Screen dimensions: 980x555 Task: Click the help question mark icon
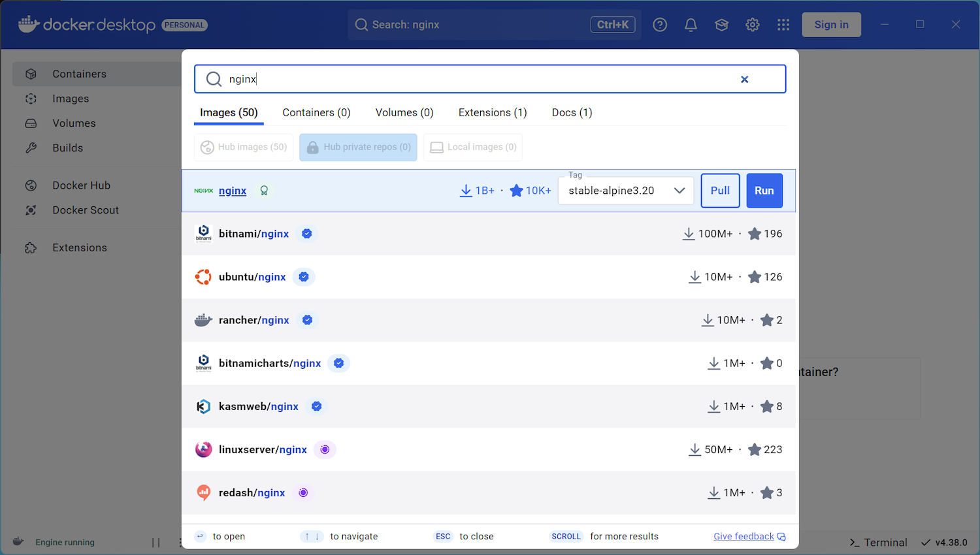pyautogui.click(x=660, y=25)
